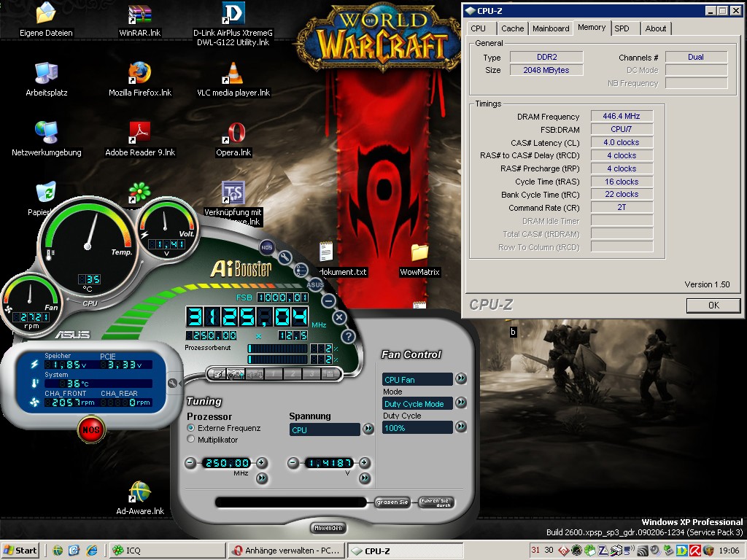The image size is (747, 560).
Task: Click the ASUS round icon in AI Booster
Action: 315,285
